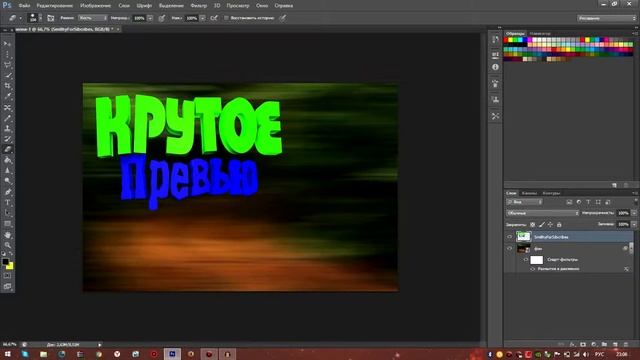Select the Path Selection tool
The image size is (640, 360).
[x=7, y=213]
